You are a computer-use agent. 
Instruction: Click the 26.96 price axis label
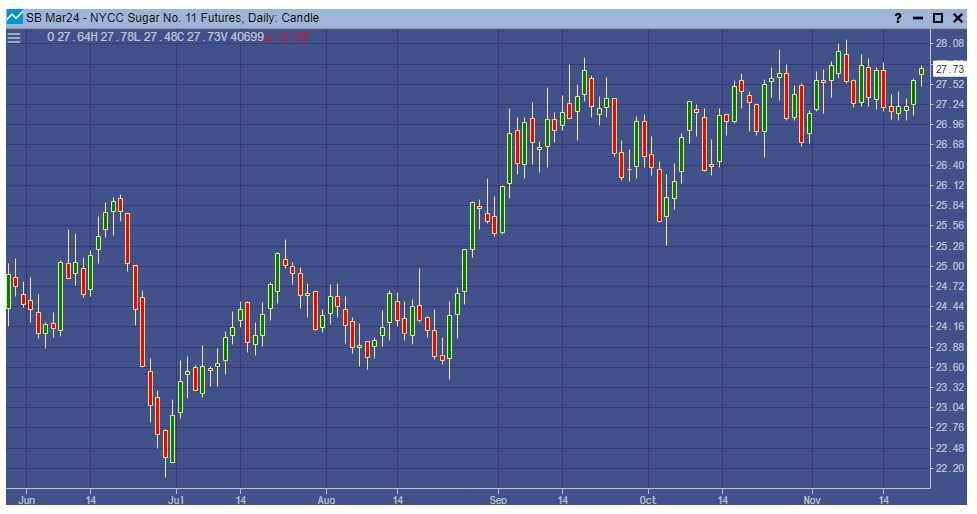950,124
